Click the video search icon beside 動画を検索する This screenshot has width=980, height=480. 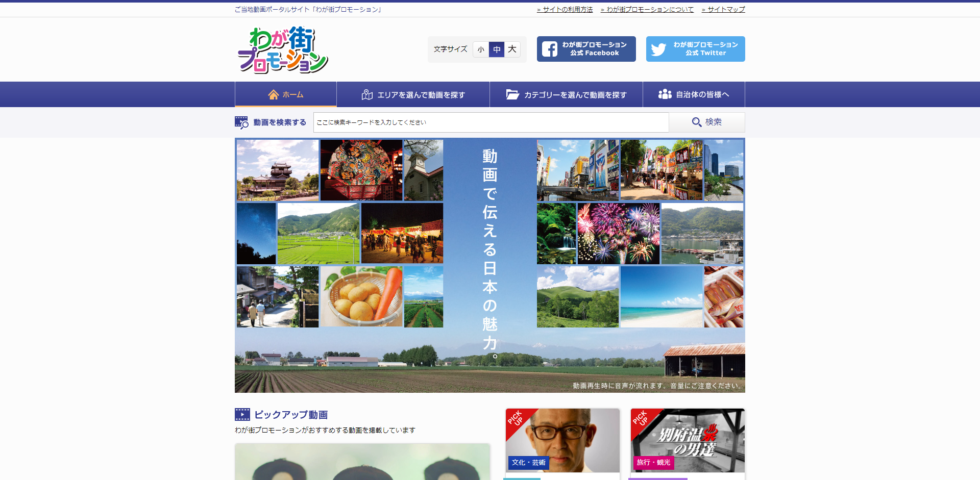(240, 122)
